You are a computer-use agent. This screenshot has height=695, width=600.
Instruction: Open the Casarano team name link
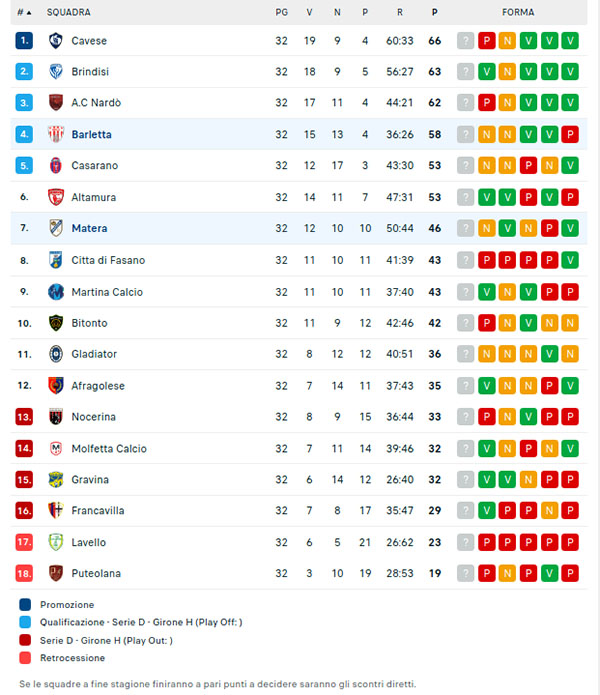point(95,165)
